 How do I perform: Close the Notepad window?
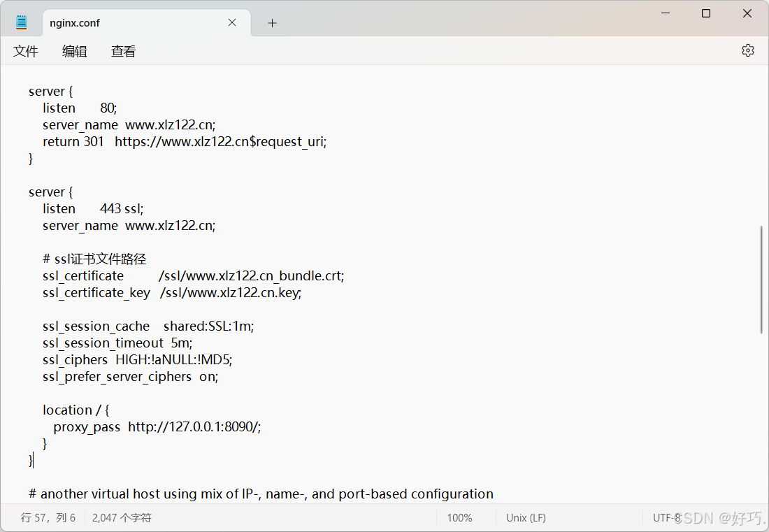pyautogui.click(x=747, y=13)
